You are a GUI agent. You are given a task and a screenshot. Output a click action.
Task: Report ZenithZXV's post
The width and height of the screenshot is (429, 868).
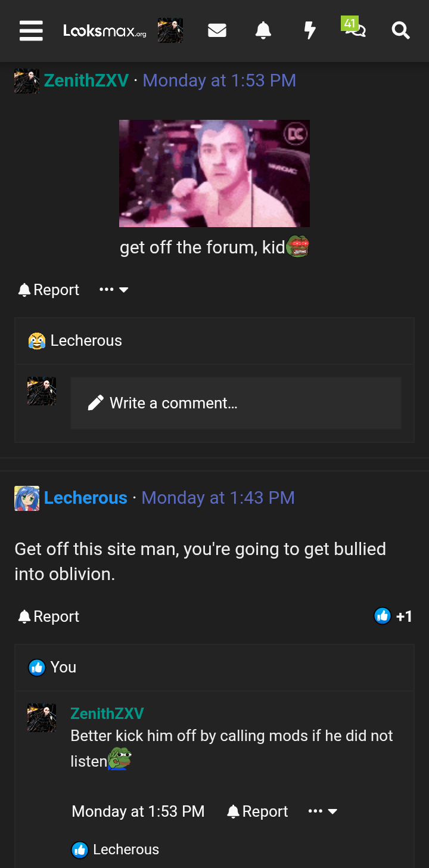pyautogui.click(x=48, y=290)
